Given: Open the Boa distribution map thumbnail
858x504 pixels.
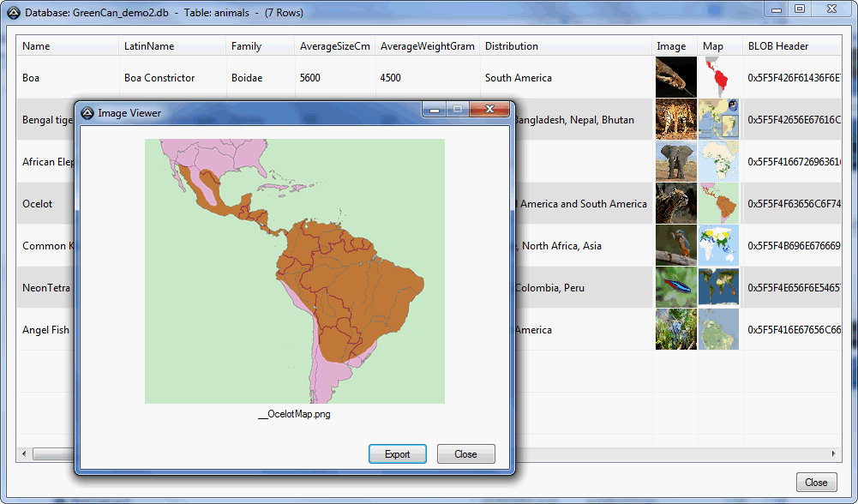Looking at the screenshot, I should point(718,77).
